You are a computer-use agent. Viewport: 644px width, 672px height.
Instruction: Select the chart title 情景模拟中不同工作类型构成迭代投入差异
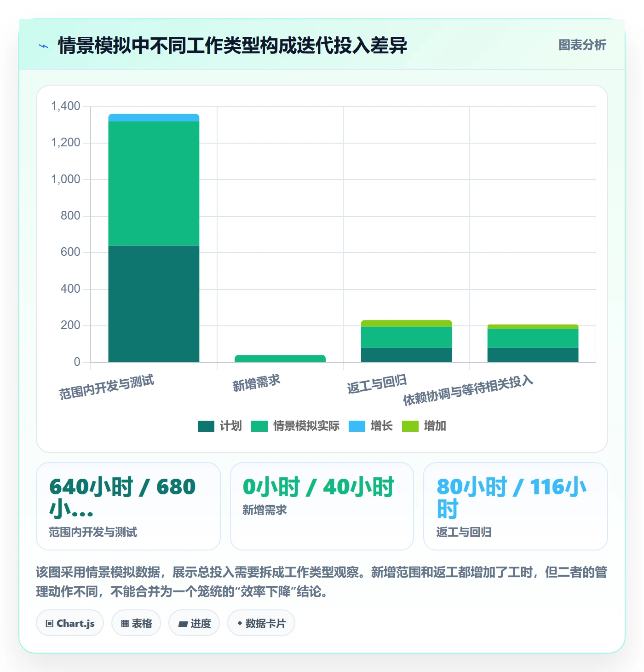tap(232, 46)
